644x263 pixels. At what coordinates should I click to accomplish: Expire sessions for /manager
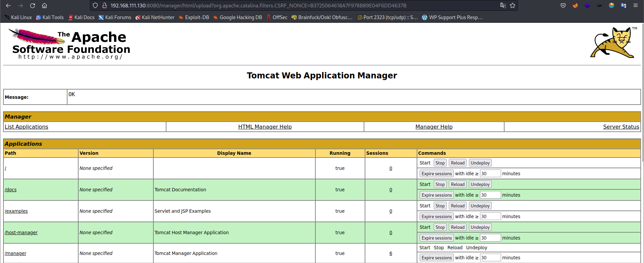437,258
